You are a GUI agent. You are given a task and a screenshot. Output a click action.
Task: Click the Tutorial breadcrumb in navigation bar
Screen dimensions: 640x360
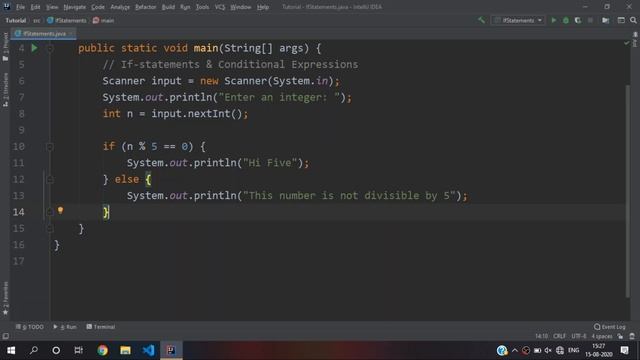pyautogui.click(x=16, y=20)
